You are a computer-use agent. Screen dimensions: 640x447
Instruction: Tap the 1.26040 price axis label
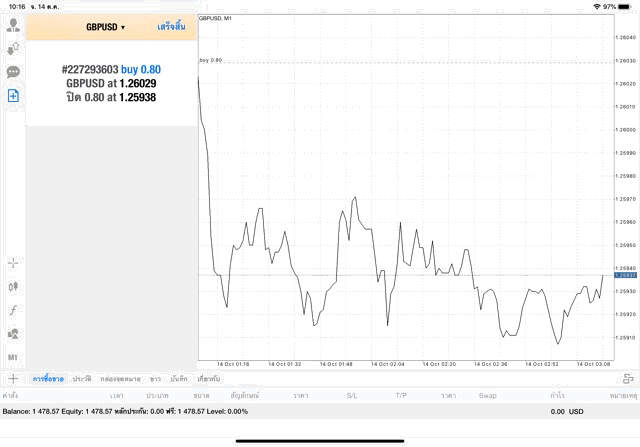[625, 38]
